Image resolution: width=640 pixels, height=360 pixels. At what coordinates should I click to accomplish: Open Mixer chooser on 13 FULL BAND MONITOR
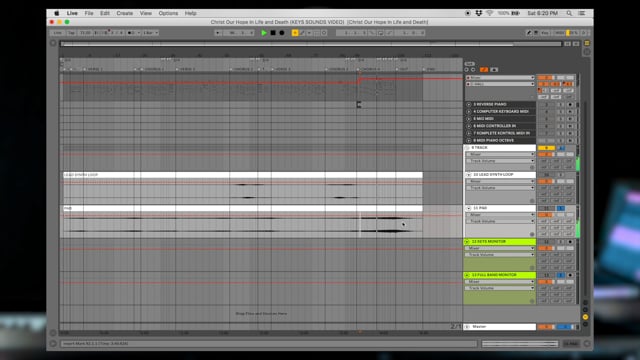tap(500, 282)
